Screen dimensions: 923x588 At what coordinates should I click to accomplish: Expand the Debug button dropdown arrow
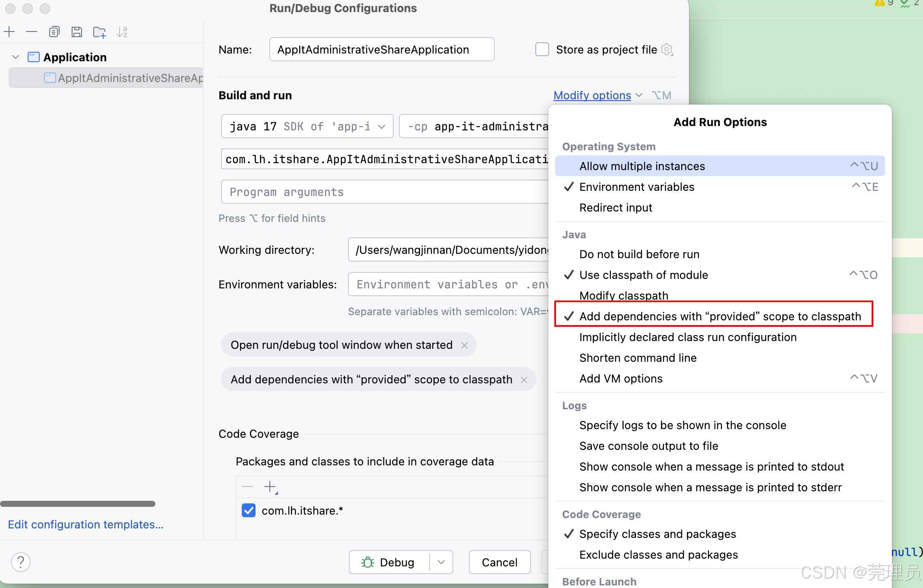pos(441,562)
